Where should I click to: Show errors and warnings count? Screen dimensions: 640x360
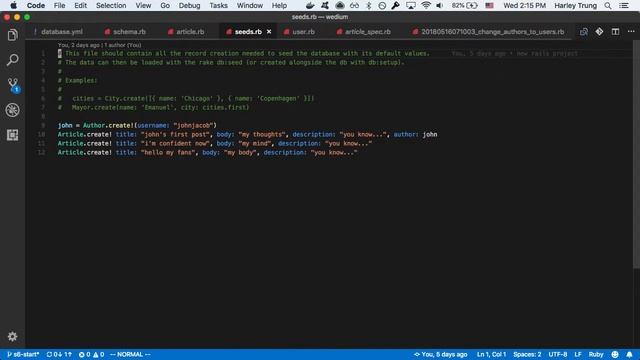pyautogui.click(x=91, y=354)
